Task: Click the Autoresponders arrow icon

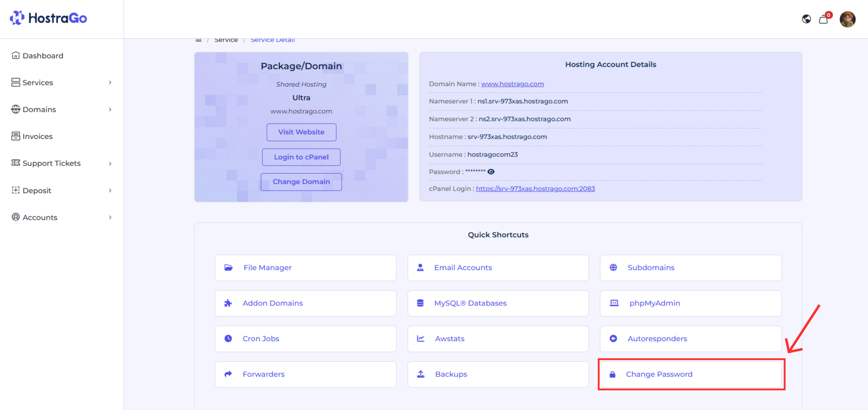Action: 613,339
